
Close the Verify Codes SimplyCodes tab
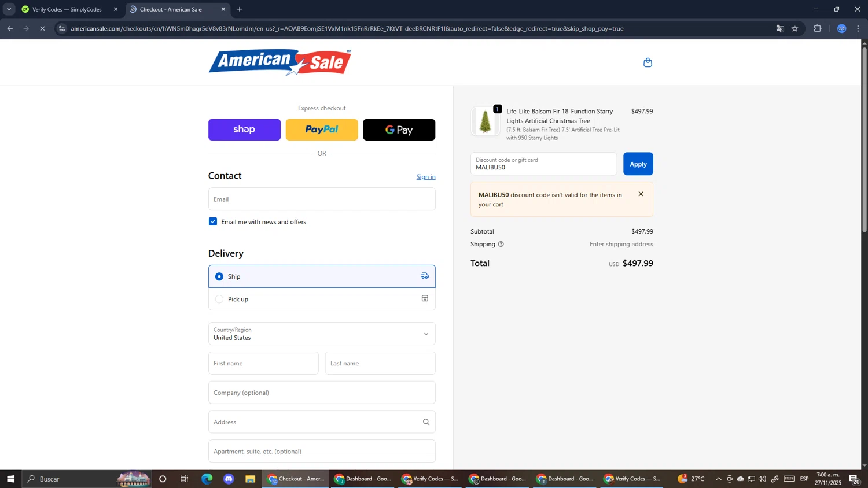click(116, 9)
